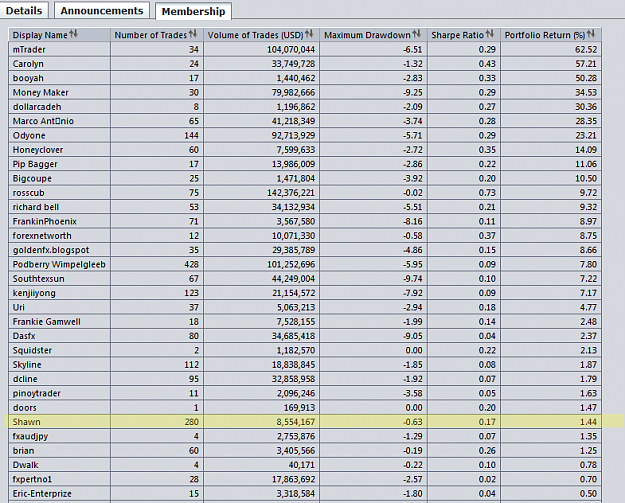Click the booyah display name
The image size is (625, 503).
coord(28,78)
